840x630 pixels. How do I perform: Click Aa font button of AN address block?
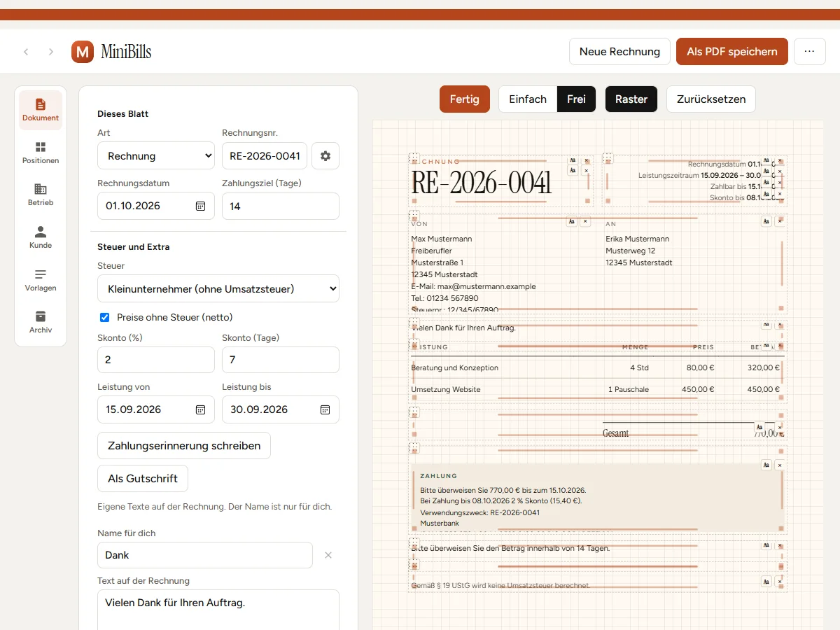[766, 221]
